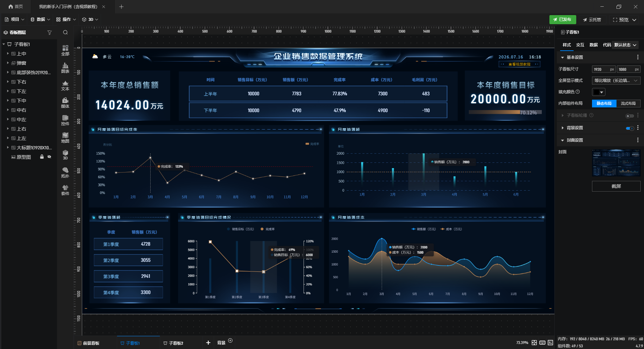The width and height of the screenshot is (644, 349).
Task: Click the component search magnifier icon
Action: (x=65, y=33)
